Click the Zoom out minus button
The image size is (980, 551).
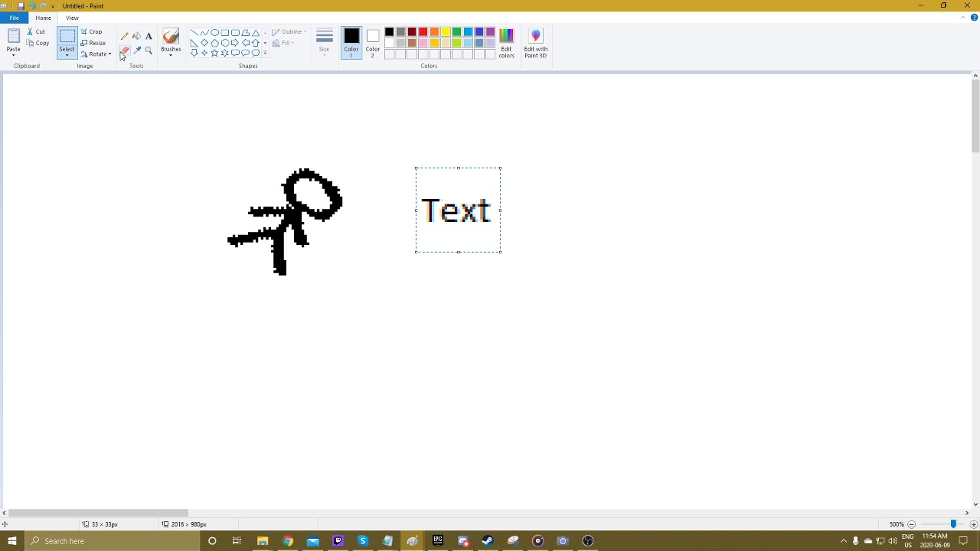(x=911, y=524)
